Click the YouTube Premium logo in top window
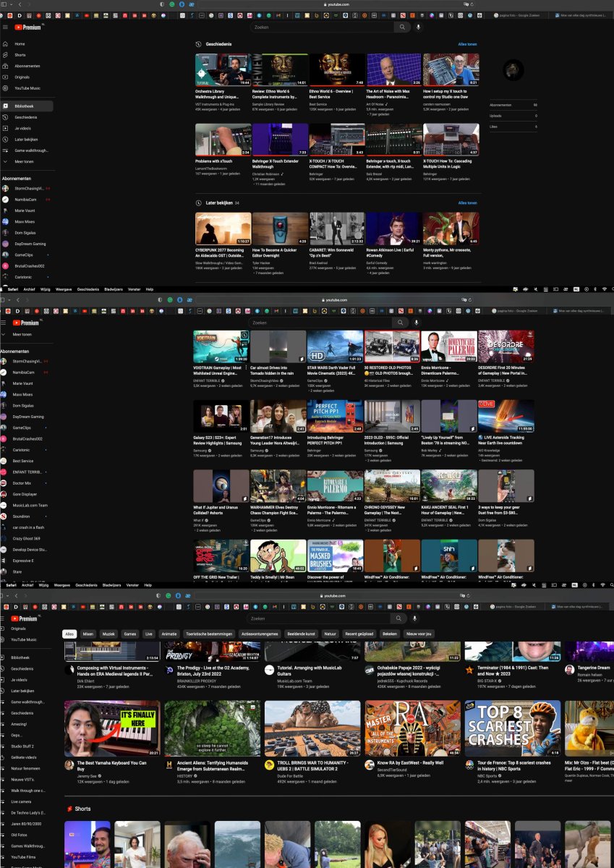 coord(29,27)
